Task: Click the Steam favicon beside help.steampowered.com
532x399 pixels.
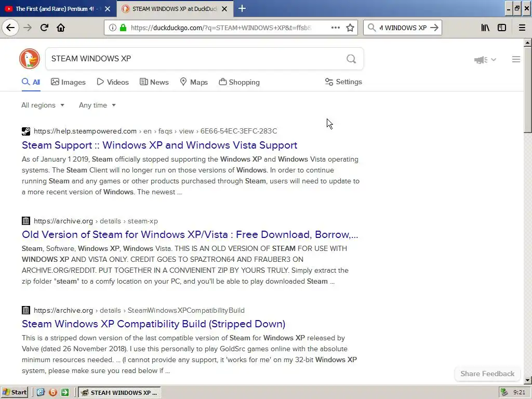Action: pos(26,131)
